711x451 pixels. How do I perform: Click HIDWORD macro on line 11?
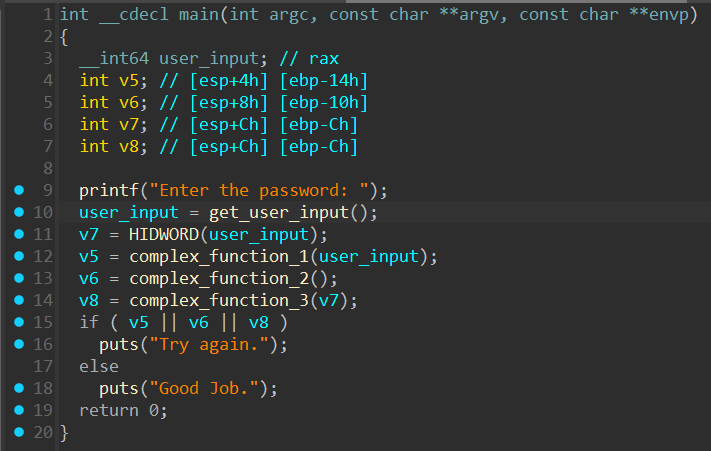pyautogui.click(x=164, y=234)
